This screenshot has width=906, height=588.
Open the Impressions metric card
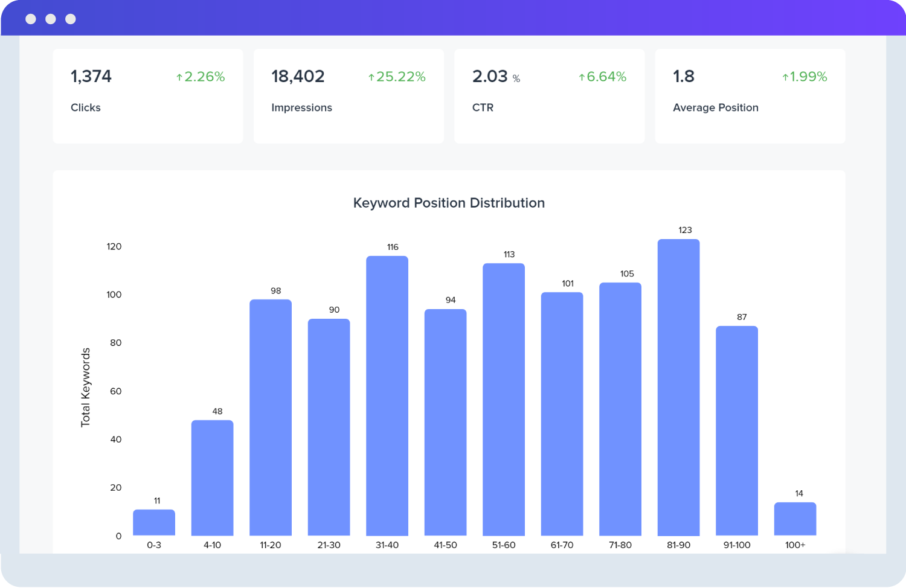(349, 96)
